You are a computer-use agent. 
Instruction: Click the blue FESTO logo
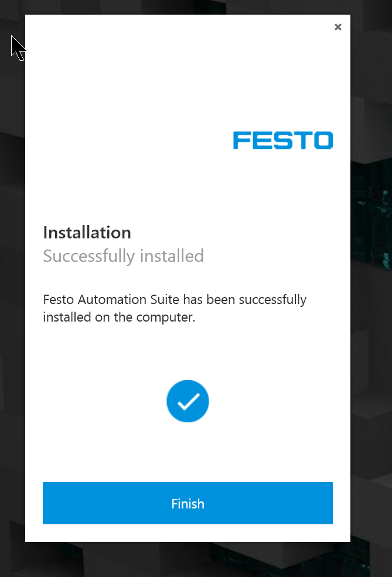coord(283,140)
